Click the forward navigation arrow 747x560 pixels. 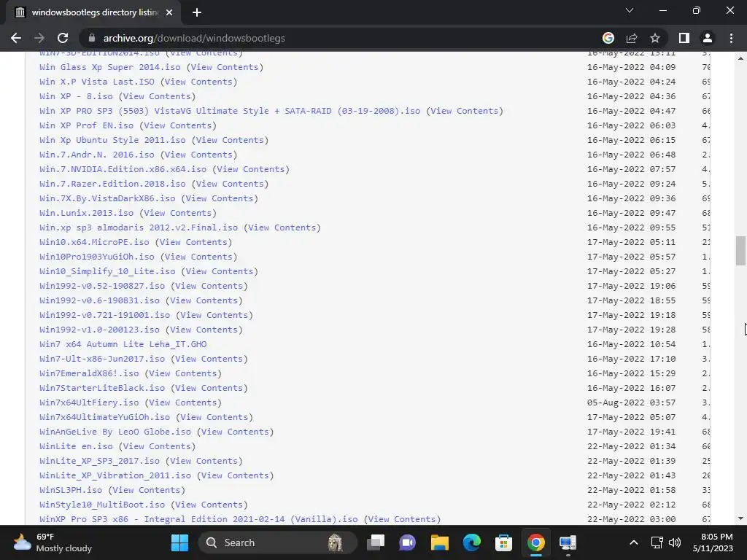point(39,38)
